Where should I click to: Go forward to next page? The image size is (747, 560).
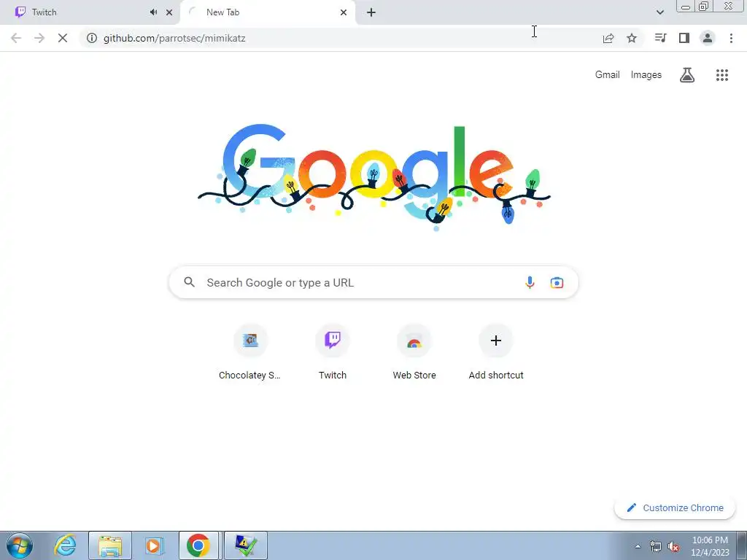click(39, 38)
